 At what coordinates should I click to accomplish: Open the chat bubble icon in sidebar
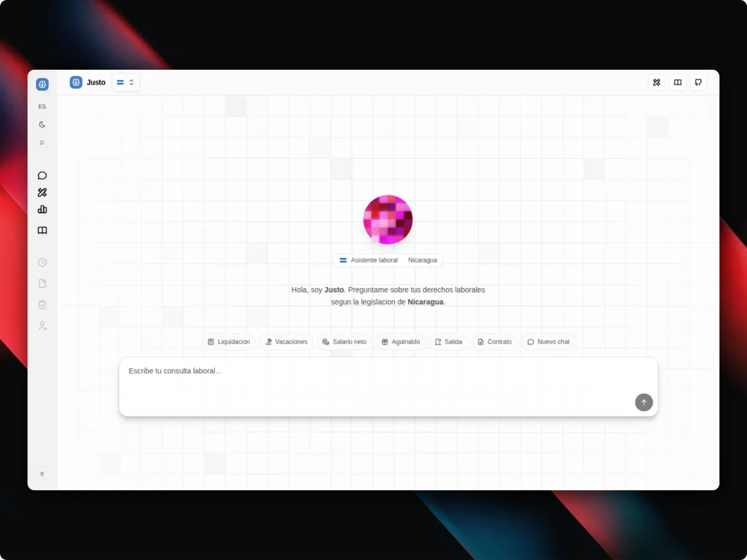click(42, 175)
